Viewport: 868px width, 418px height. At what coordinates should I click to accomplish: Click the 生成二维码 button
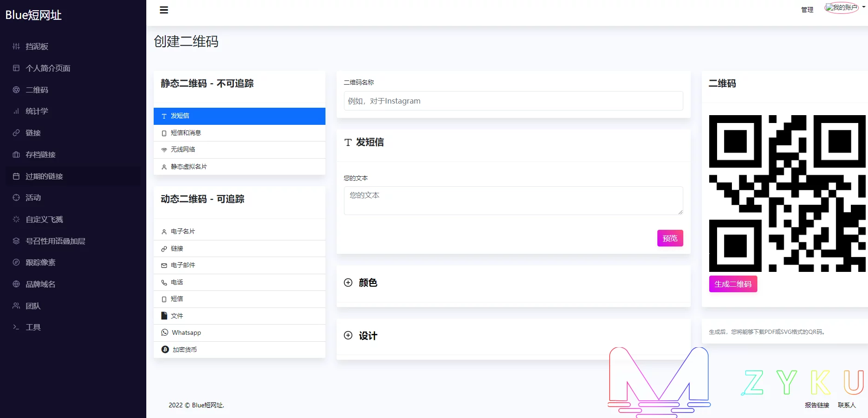tap(733, 284)
